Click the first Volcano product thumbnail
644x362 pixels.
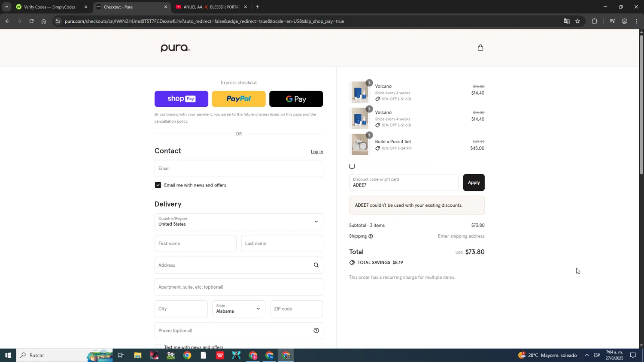[359, 92]
